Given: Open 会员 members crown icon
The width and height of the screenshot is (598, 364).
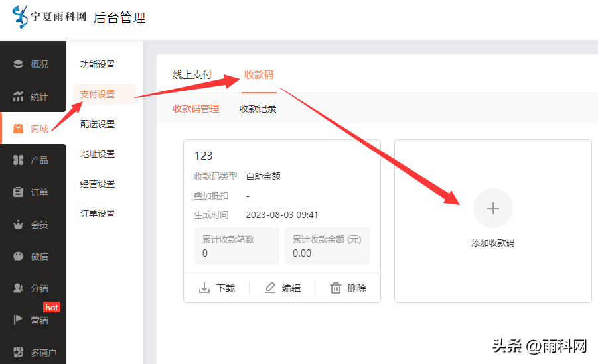Looking at the screenshot, I should click(x=18, y=225).
